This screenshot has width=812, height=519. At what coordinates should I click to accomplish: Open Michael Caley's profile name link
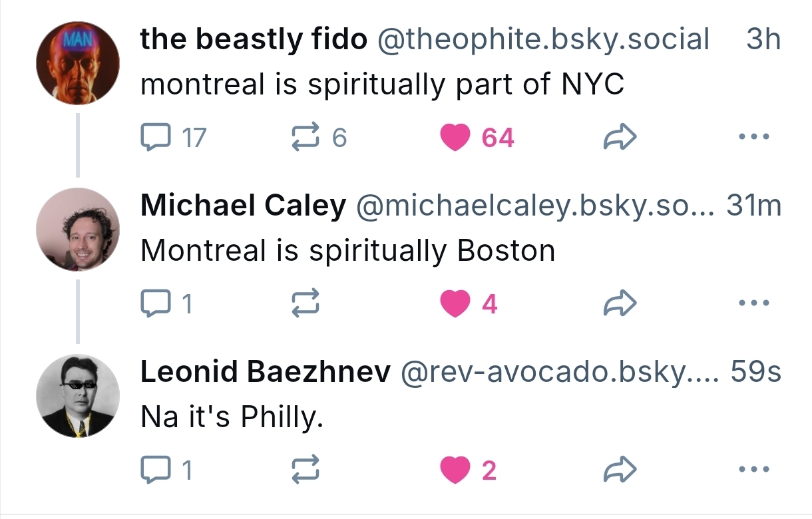(243, 207)
